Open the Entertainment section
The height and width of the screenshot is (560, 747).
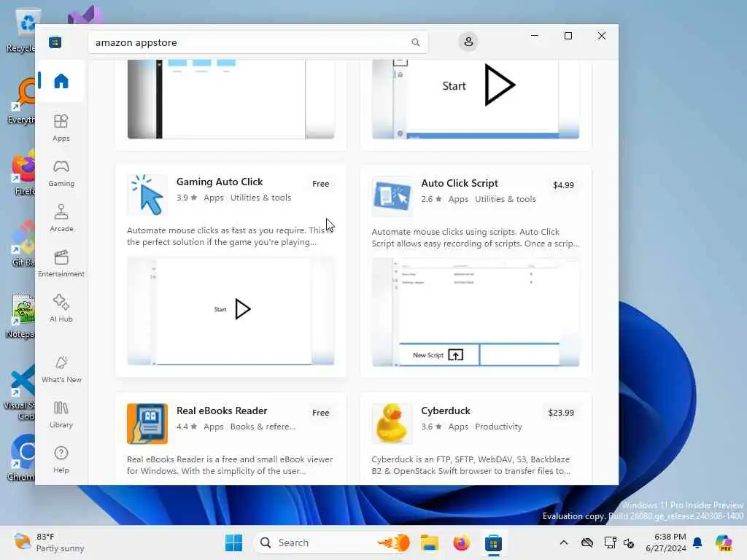click(x=61, y=263)
